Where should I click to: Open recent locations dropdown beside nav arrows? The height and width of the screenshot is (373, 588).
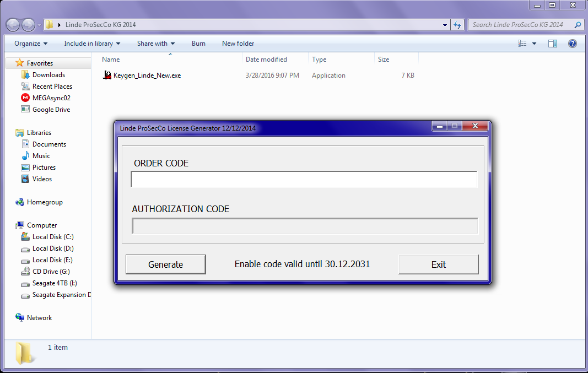pyautogui.click(x=39, y=25)
